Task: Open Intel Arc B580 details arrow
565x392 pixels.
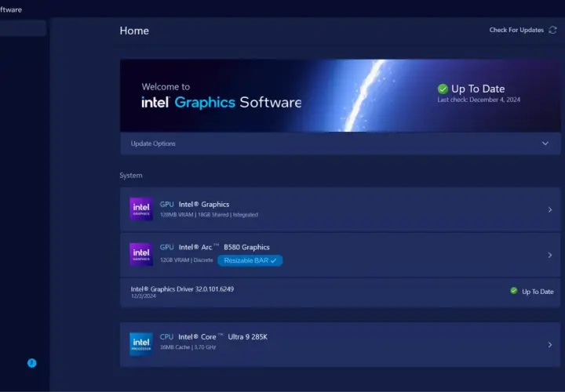Action: pos(550,256)
